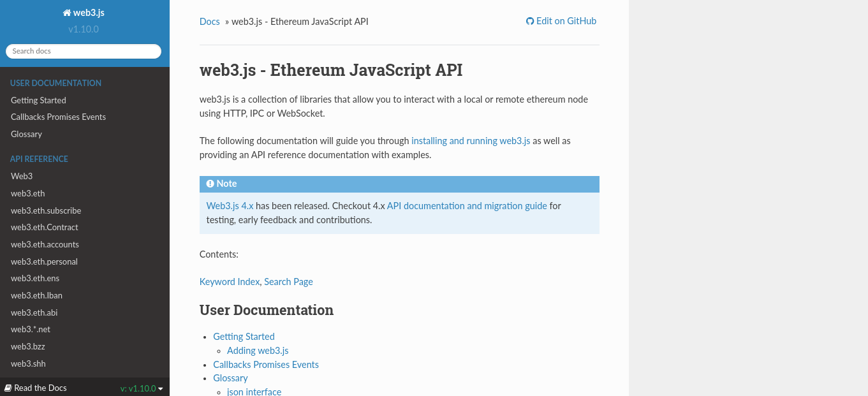The width and height of the screenshot is (868, 396).
Task: Click the Docs breadcrumb link
Action: (x=210, y=21)
